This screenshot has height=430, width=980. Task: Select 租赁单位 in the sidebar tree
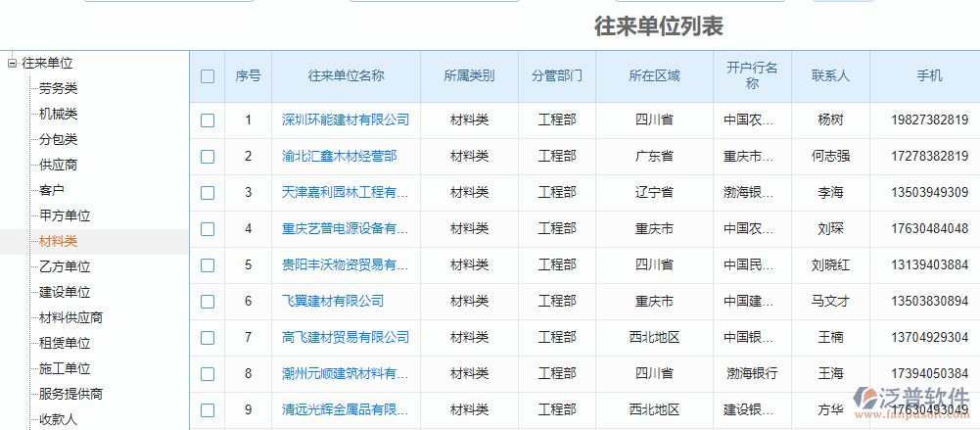[65, 343]
